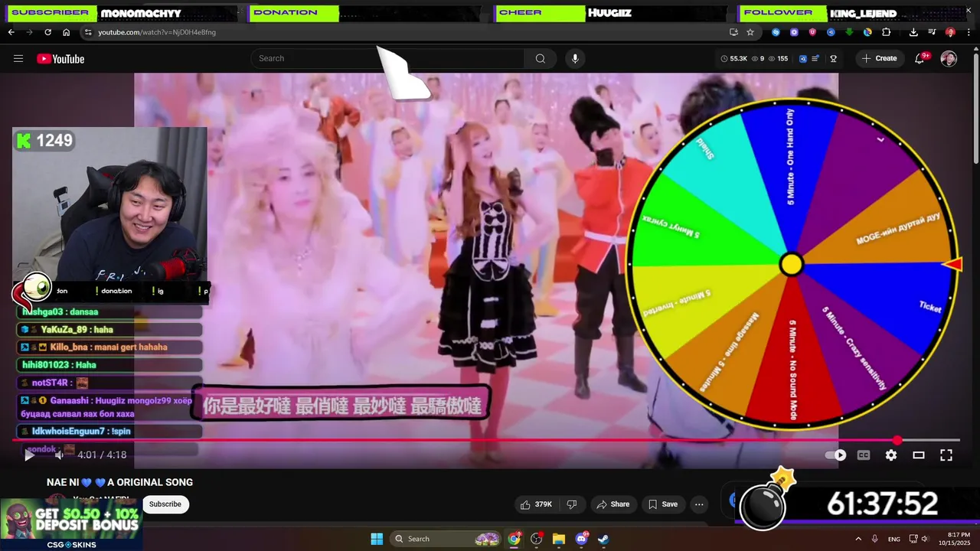The width and height of the screenshot is (980, 551).
Task: Start voice search with the microphone
Action: [575, 58]
